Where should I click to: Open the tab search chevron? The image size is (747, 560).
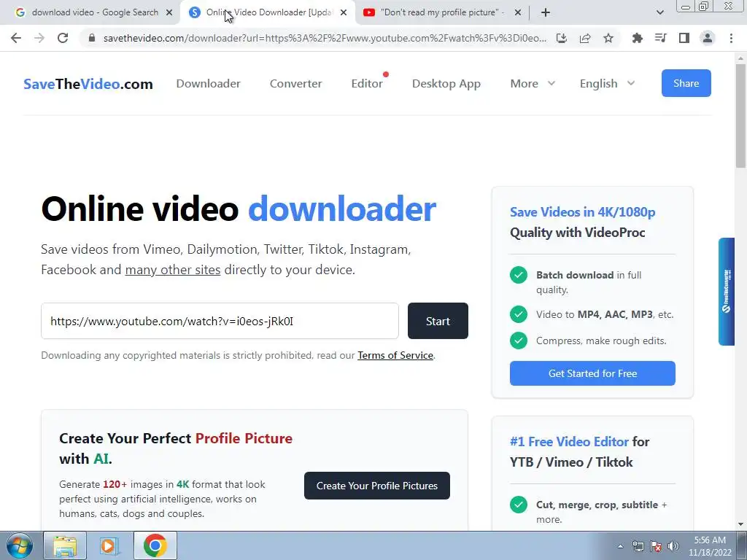point(659,12)
